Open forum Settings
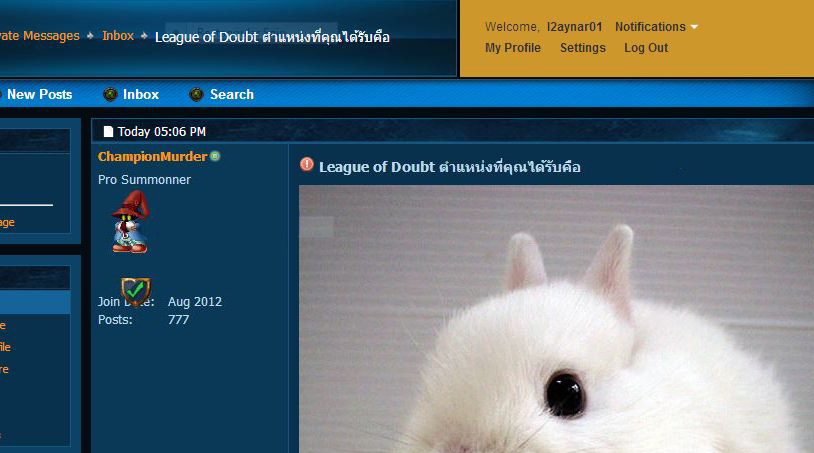Viewport: 814px width, 453px height. pyautogui.click(x=582, y=48)
